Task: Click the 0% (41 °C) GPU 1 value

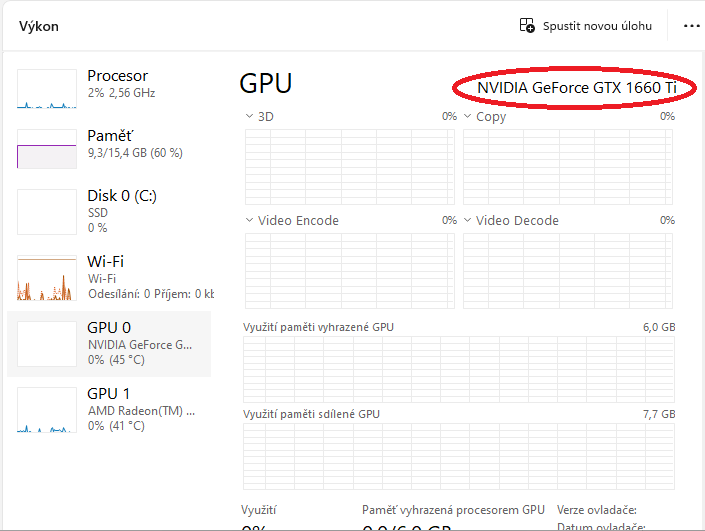Action: click(x=116, y=426)
